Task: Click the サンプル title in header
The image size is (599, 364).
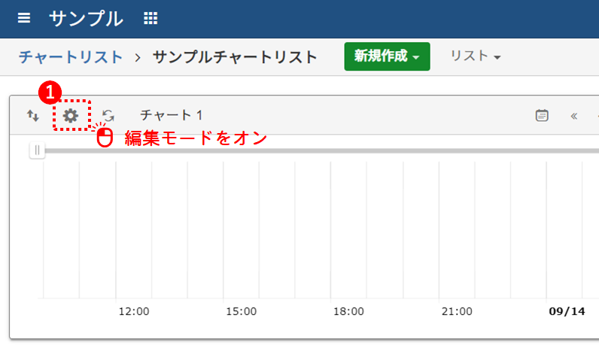Action: pyautogui.click(x=87, y=18)
